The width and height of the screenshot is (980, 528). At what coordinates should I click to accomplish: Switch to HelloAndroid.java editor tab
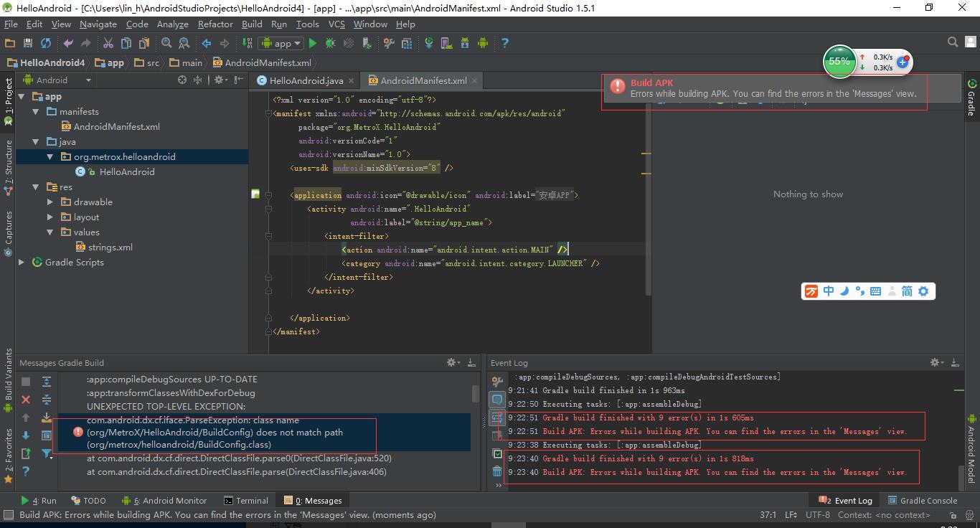coord(306,80)
